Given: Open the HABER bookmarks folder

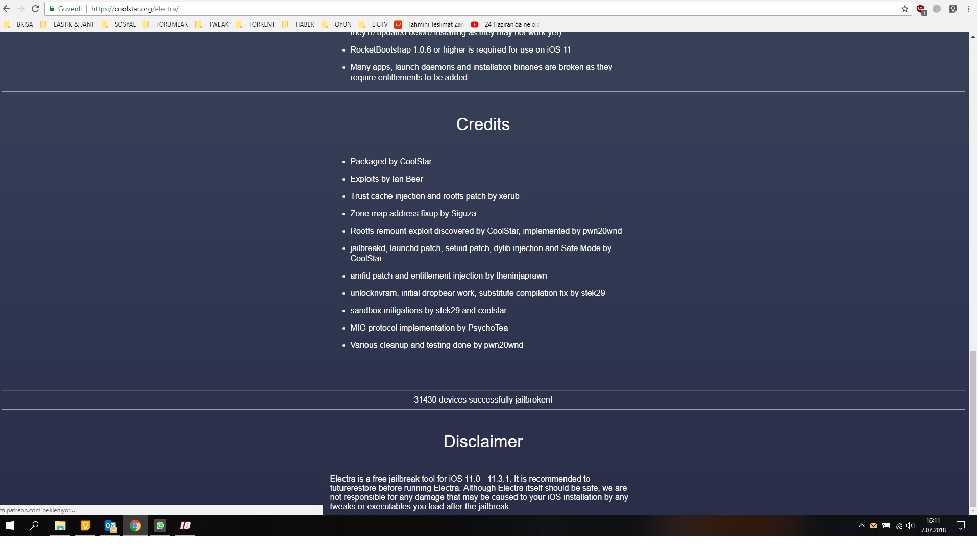Looking at the screenshot, I should 299,24.
